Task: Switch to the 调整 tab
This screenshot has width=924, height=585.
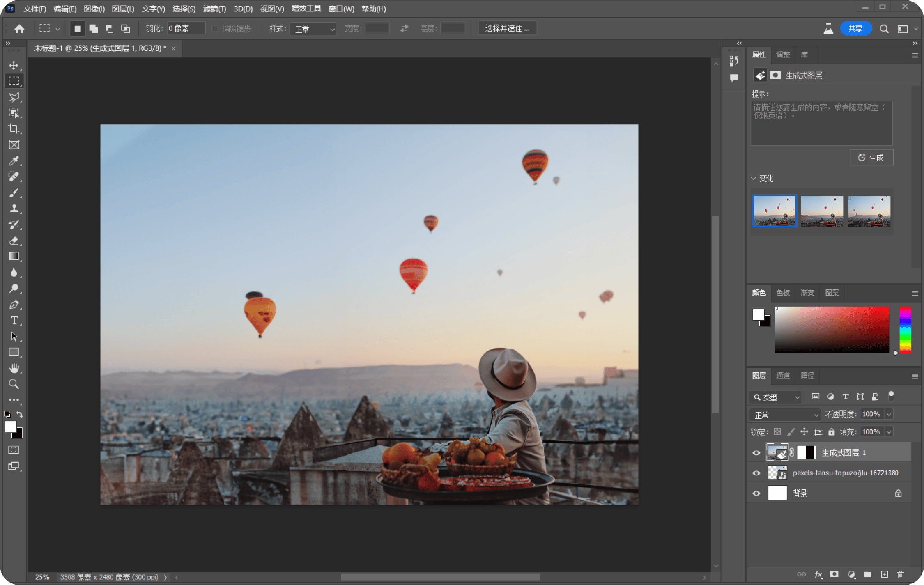Action: point(783,55)
